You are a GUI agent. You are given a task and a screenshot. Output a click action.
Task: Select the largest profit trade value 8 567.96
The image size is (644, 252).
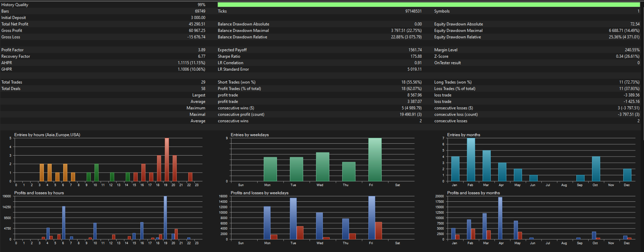[x=415, y=95]
